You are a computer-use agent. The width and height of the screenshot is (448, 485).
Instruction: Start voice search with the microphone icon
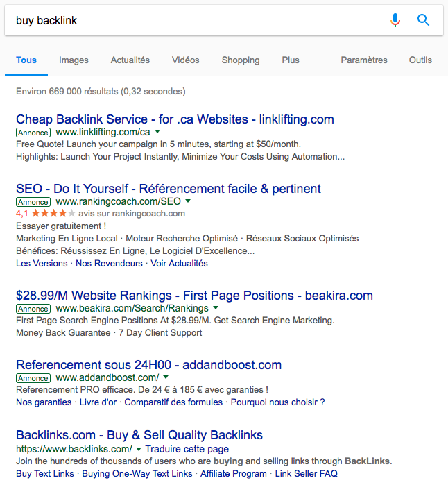tap(395, 20)
